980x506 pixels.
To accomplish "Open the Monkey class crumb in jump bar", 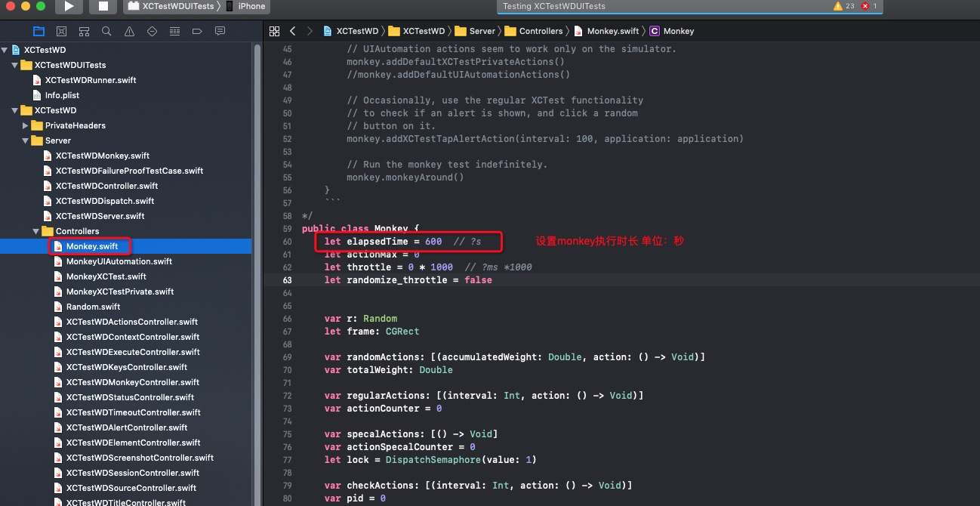I will (672, 31).
